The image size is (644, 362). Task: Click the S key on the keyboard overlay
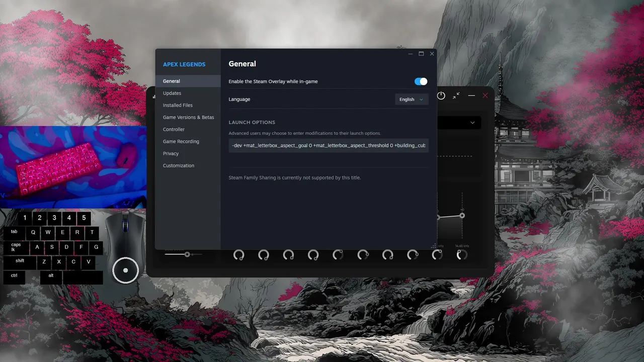click(52, 248)
